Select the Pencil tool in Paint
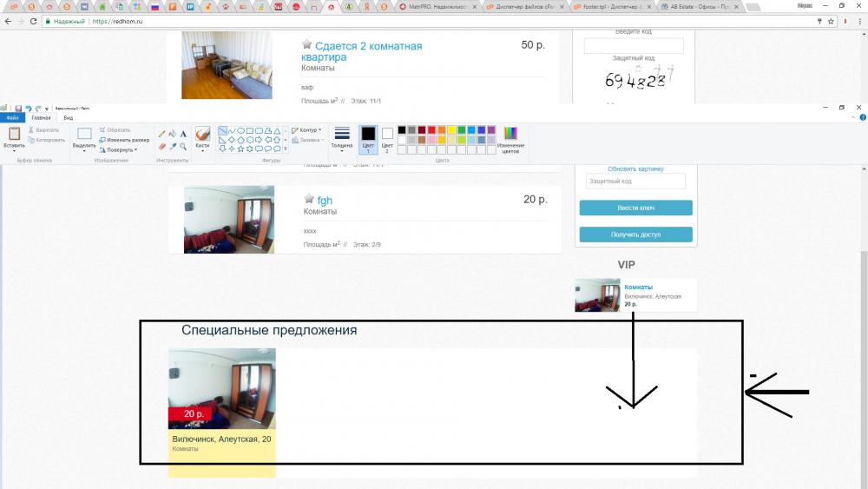868x489 pixels. coord(161,134)
